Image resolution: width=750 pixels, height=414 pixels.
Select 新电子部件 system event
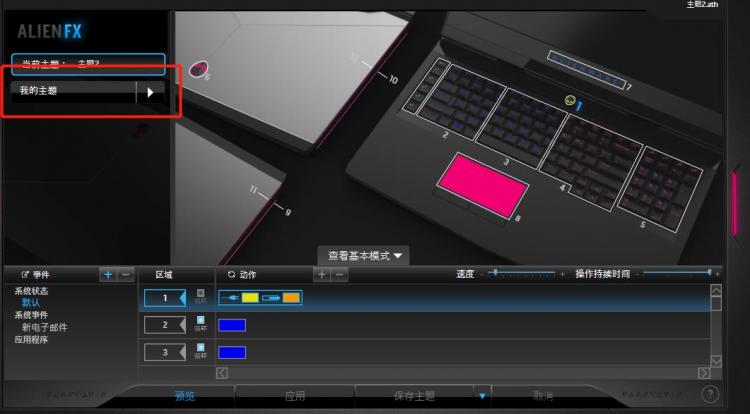[x=44, y=327]
